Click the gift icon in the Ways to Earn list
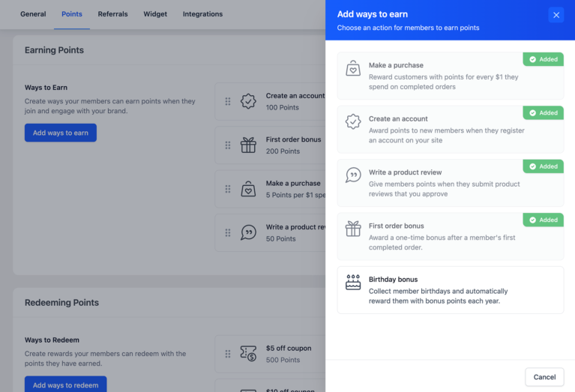This screenshot has width=575, height=392. (248, 145)
